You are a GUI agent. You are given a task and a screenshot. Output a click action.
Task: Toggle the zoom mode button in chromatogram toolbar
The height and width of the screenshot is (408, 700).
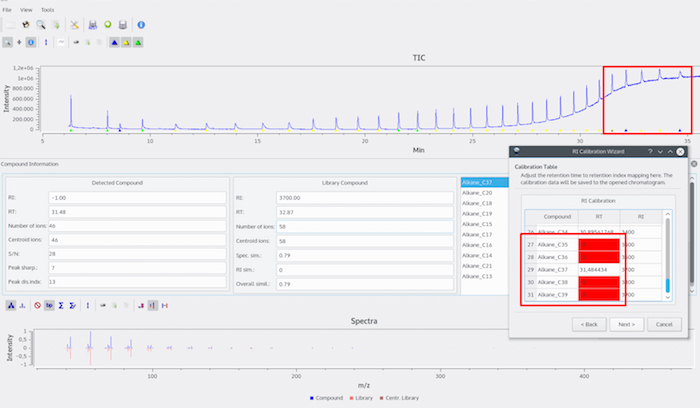[9, 43]
